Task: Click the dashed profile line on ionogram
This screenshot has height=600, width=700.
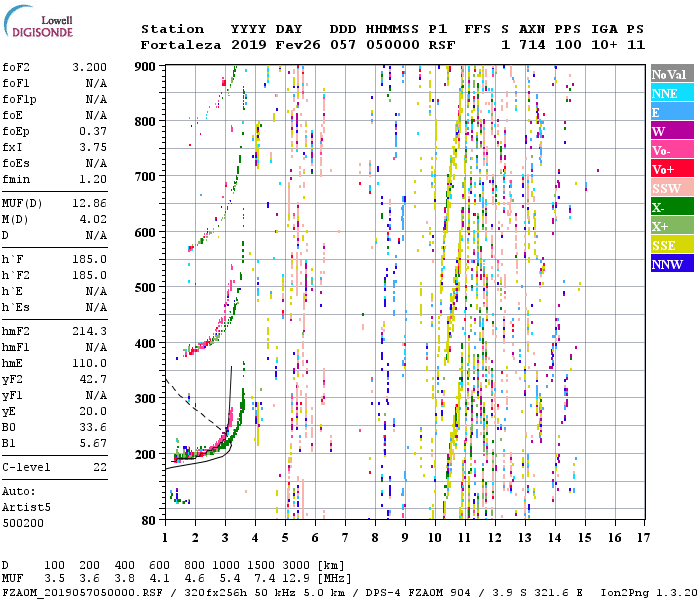Action: tap(194, 406)
